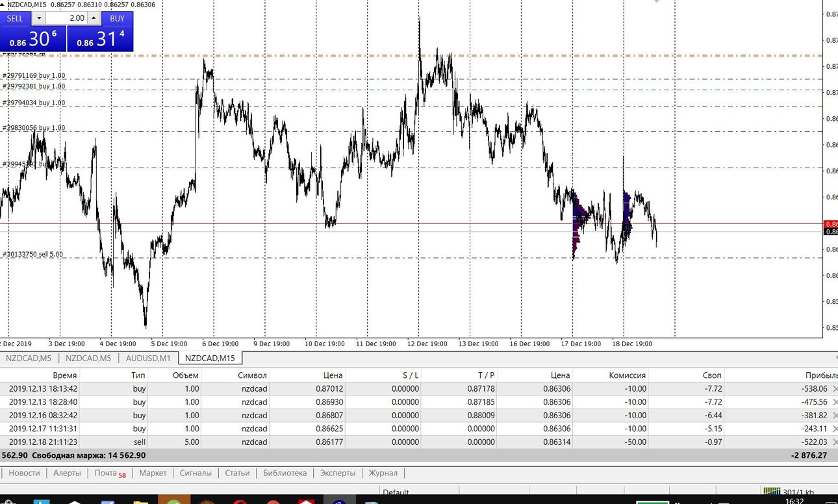Open the Алерты terminal tab
838x504 pixels.
(x=67, y=473)
